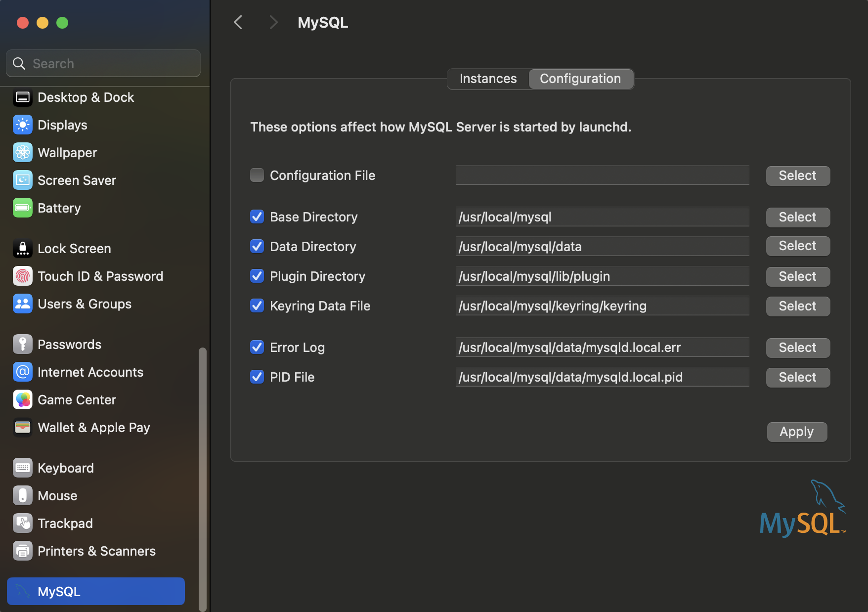Click the search magnifier icon
Image resolution: width=868 pixels, height=612 pixels.
point(19,63)
